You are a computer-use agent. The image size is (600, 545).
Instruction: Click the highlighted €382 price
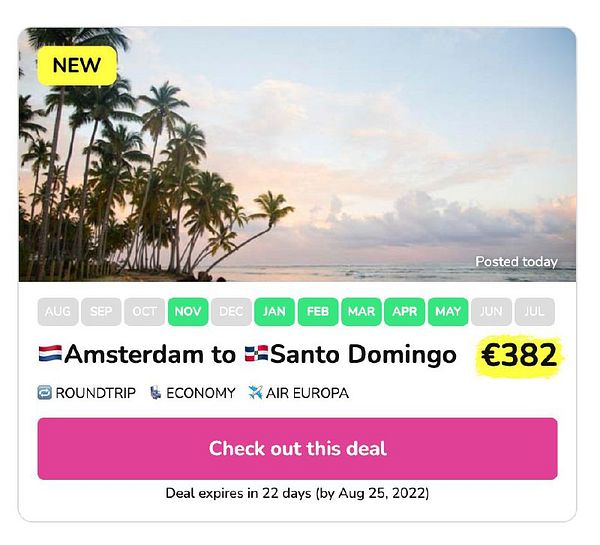click(x=519, y=356)
